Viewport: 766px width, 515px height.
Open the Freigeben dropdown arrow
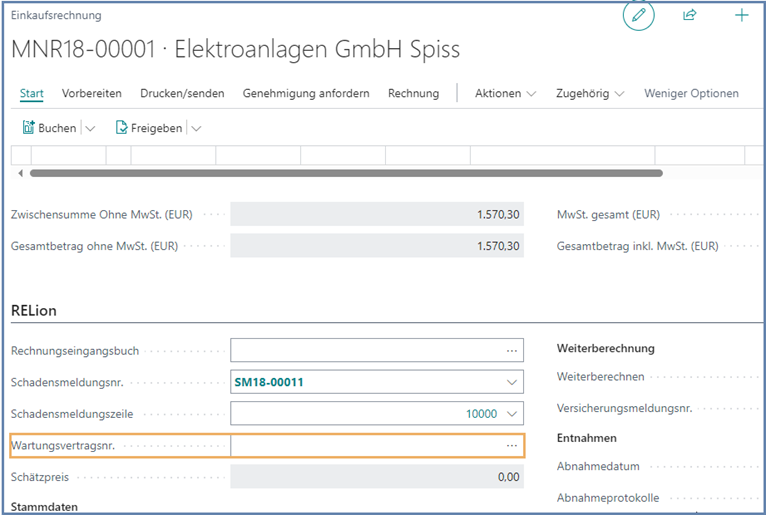[196, 129]
